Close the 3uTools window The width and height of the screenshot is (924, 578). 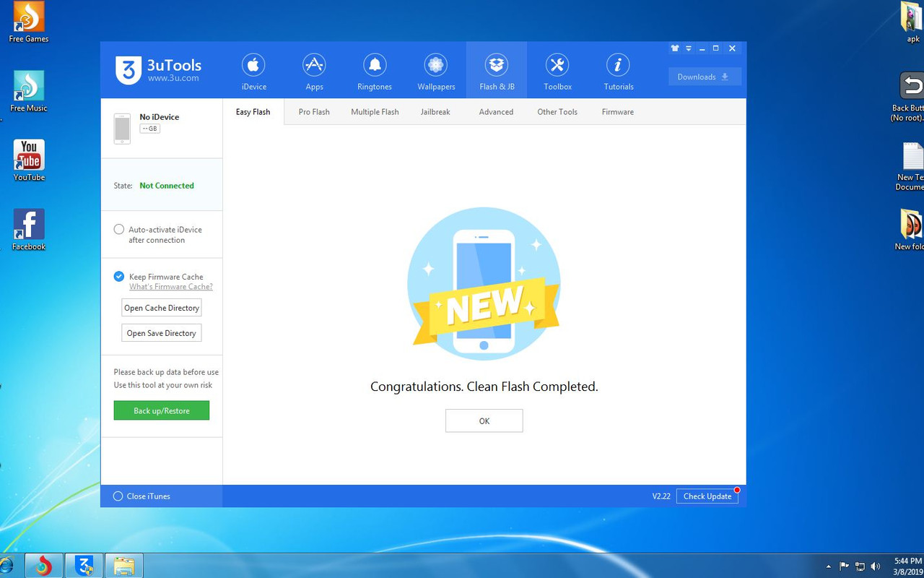[732, 48]
